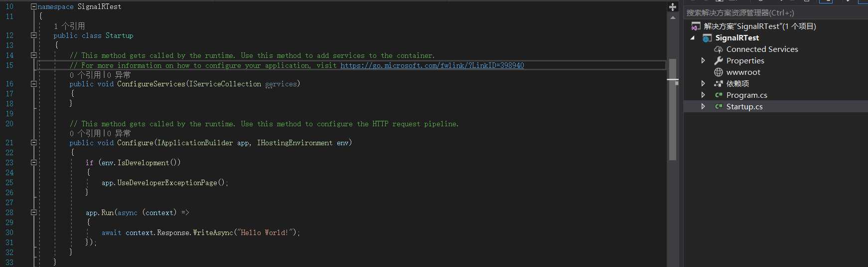Click the '1 个引用' CodeLens link
Viewport: 868px width, 267px height.
[x=69, y=26]
